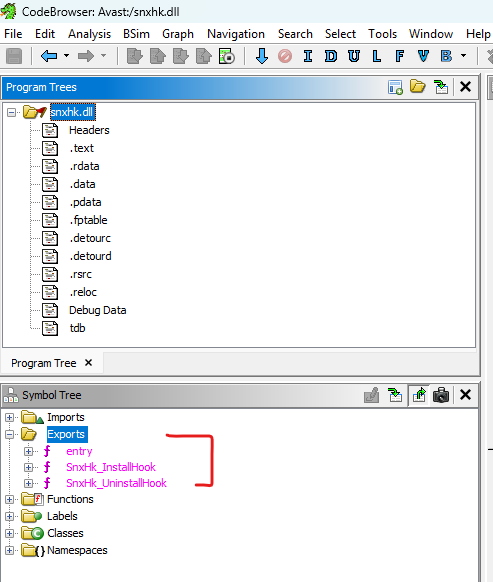The image size is (493, 582).
Task: Expand the Imports folder node
Action: pyautogui.click(x=10, y=418)
